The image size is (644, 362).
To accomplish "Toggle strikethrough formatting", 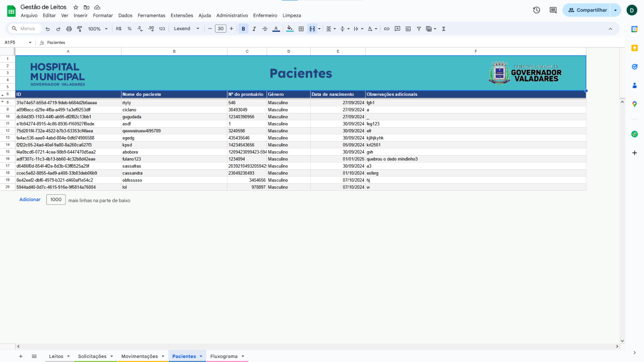I will 265,29.
